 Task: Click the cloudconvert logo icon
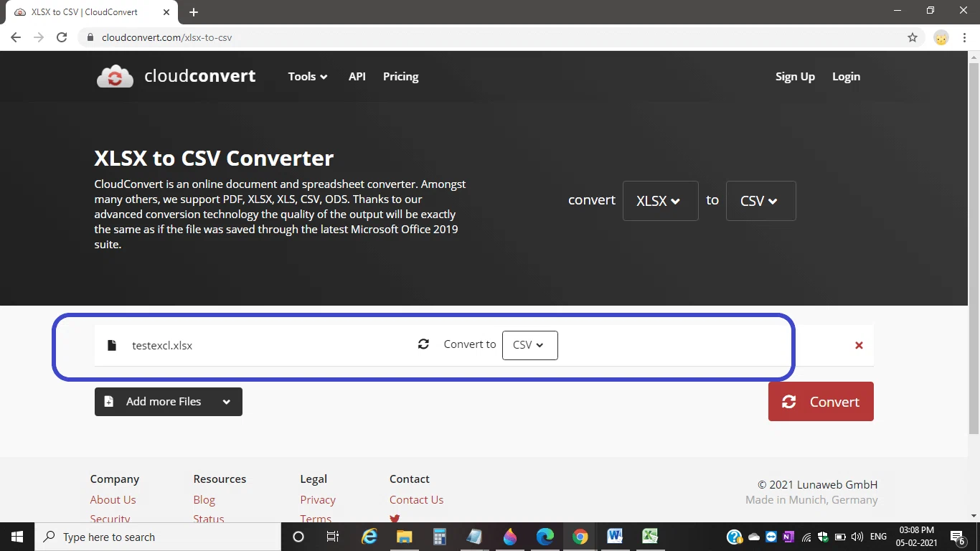(x=115, y=77)
